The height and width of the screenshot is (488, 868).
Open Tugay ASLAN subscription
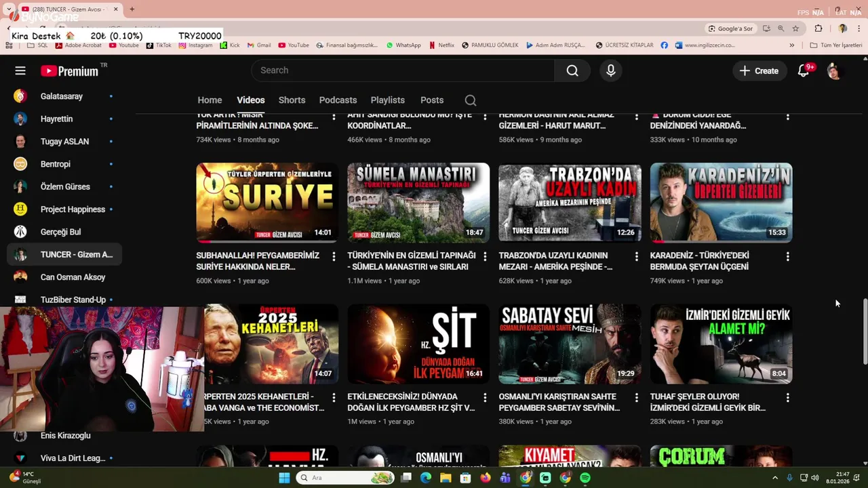(x=64, y=142)
